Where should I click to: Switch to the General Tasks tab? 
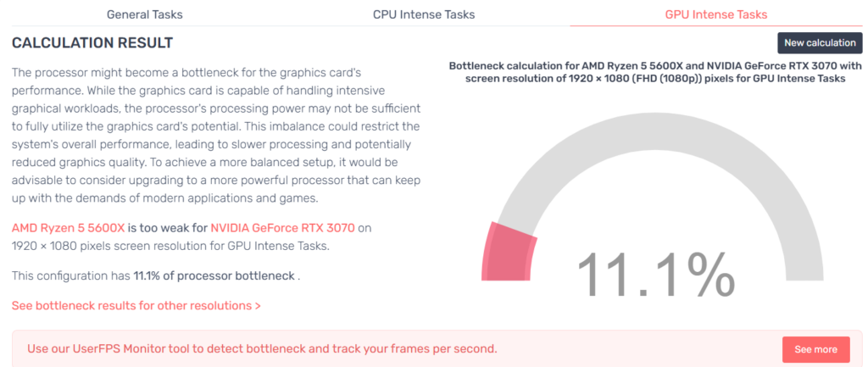pos(144,14)
